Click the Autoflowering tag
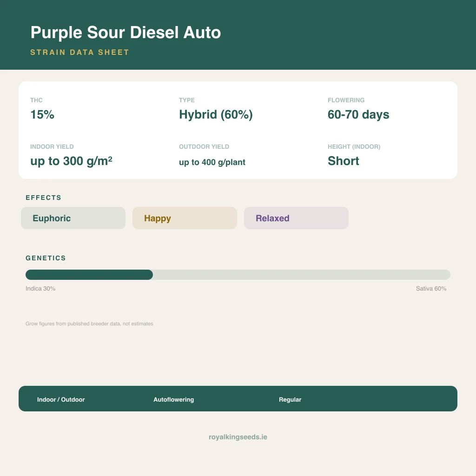476x476 pixels. 174,399
